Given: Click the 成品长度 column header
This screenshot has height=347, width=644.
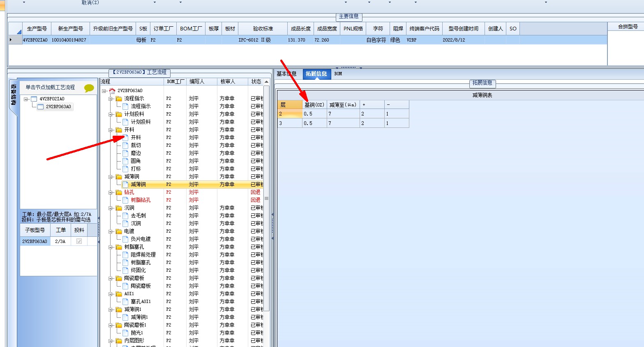Looking at the screenshot, I should (x=300, y=28).
